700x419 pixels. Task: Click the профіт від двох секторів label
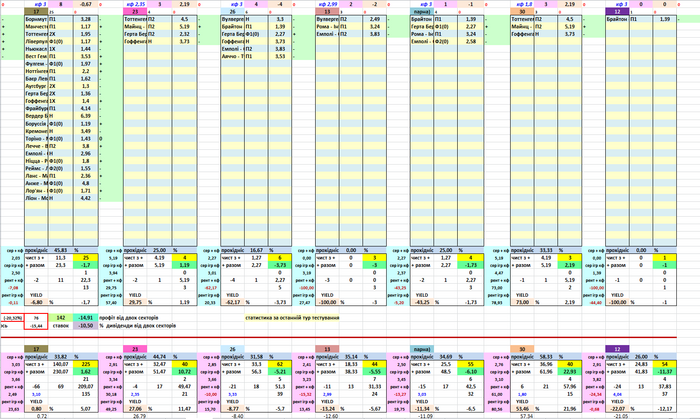(x=128, y=318)
